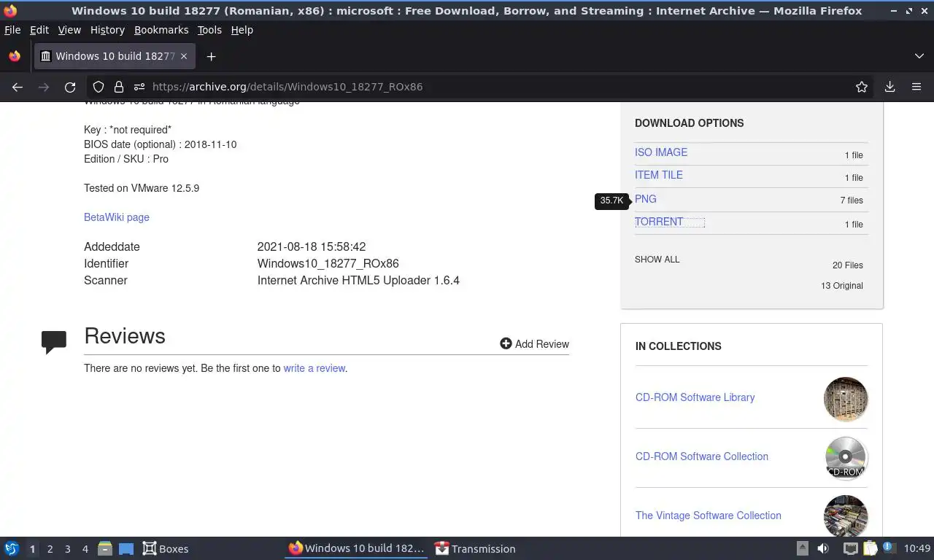Open the Boxes application from the taskbar
The image size is (934, 560).
[166, 548]
